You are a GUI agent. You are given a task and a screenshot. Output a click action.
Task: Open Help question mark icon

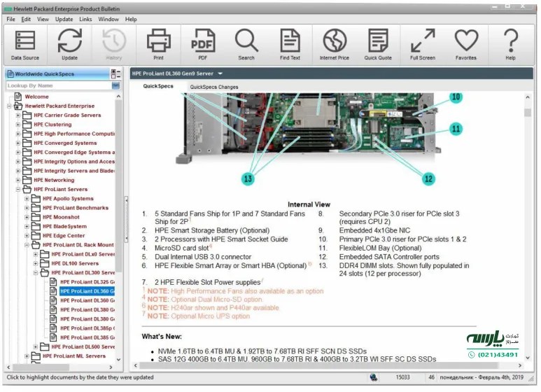(x=511, y=45)
